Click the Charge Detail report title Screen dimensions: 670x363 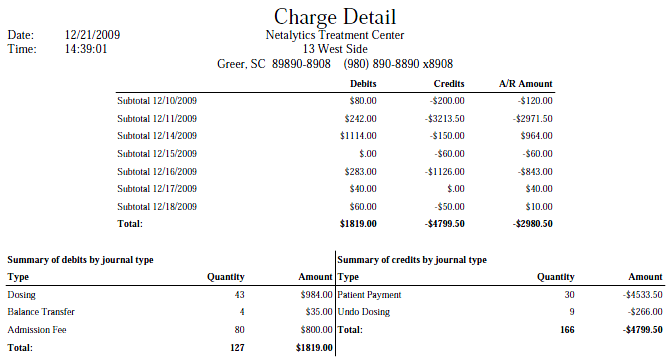pos(335,18)
